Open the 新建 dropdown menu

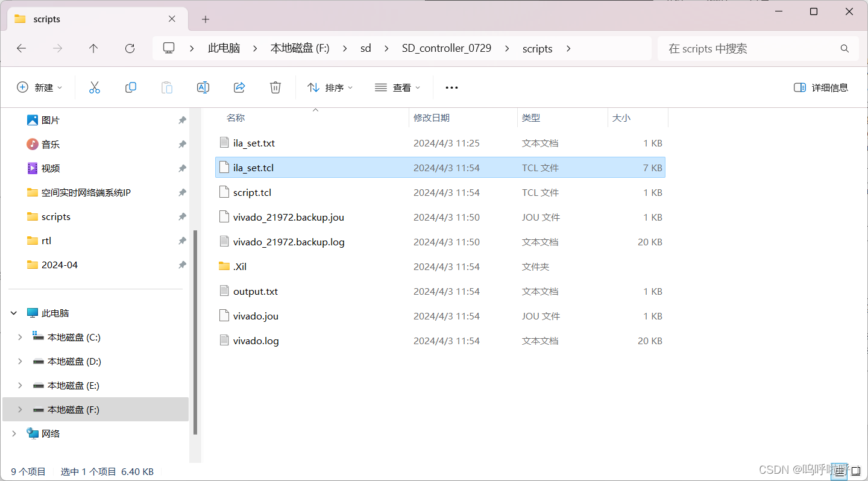coord(39,87)
